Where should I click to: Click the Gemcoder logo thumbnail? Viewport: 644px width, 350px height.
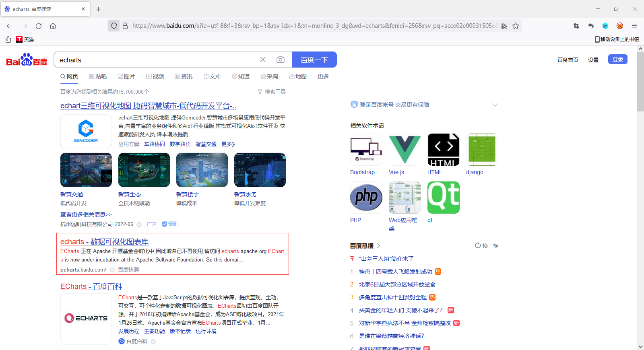click(86, 131)
